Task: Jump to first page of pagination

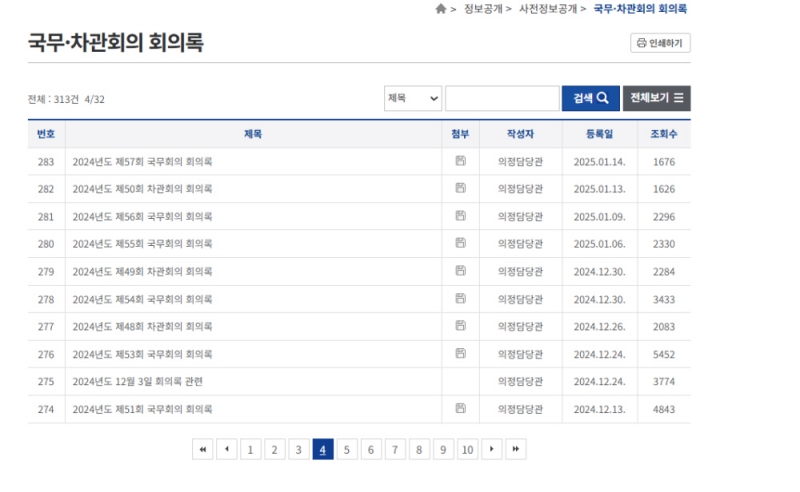Action: pos(203,449)
